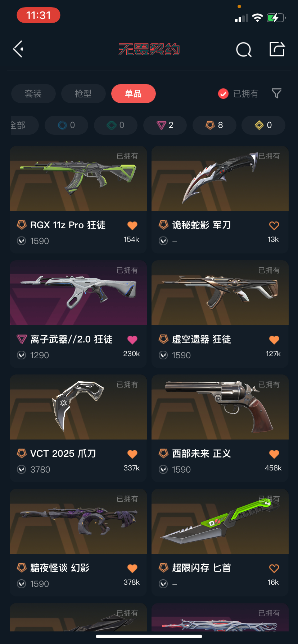Open the filter funnel icon
The width and height of the screenshot is (298, 644).
point(276,93)
